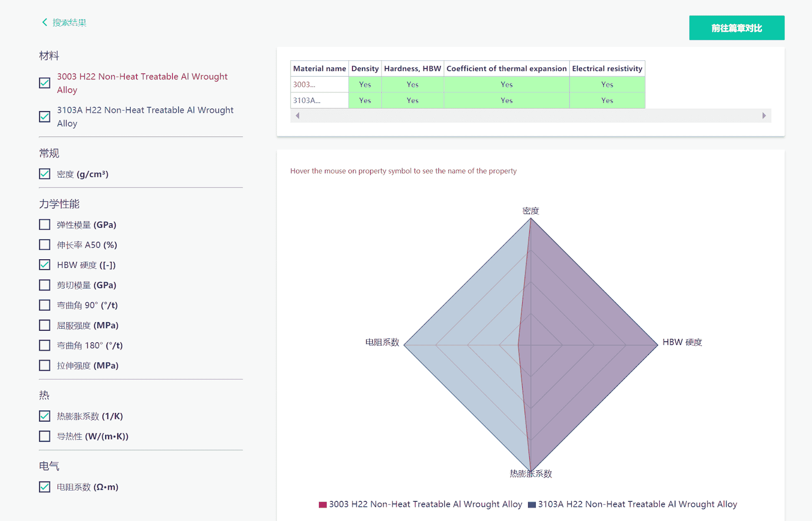
Task: Click the Density column header
Action: tap(365, 69)
